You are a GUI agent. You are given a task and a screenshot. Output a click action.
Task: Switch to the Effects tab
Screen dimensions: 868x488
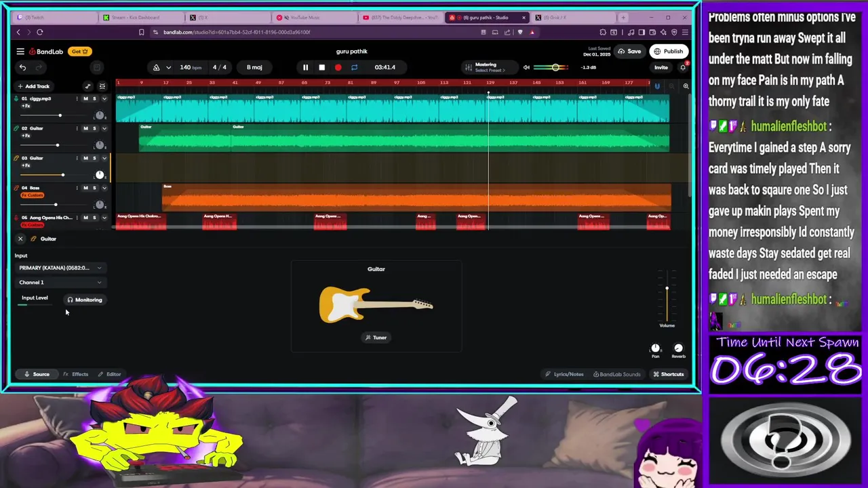pyautogui.click(x=76, y=374)
